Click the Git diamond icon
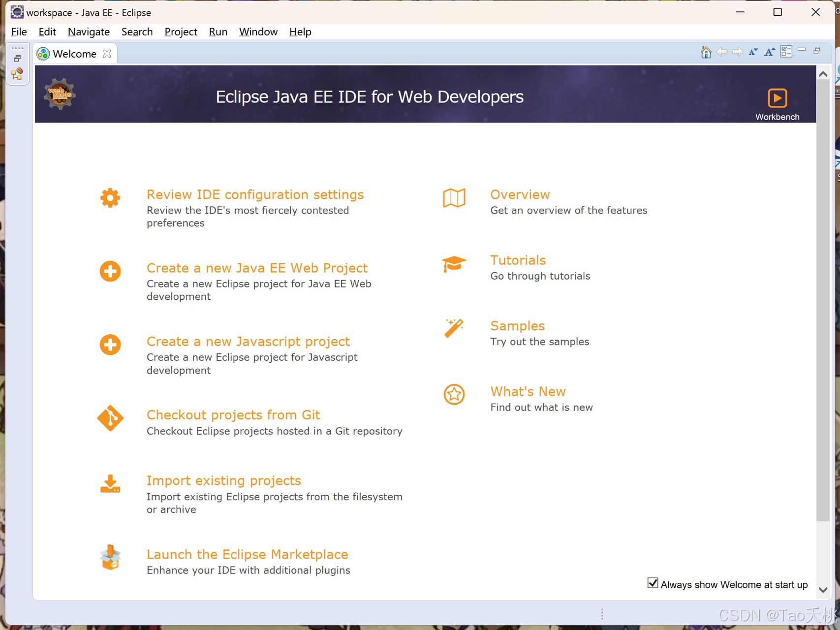This screenshot has height=630, width=840. tap(110, 418)
